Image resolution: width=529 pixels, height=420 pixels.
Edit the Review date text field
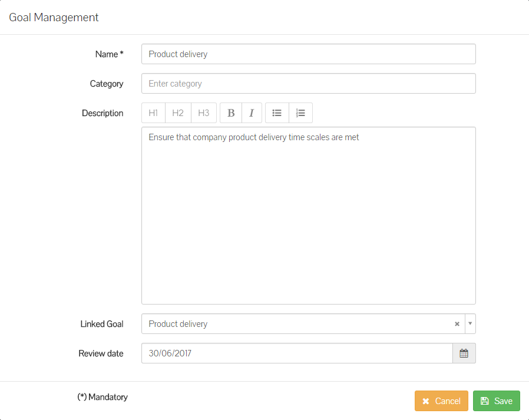[297, 353]
